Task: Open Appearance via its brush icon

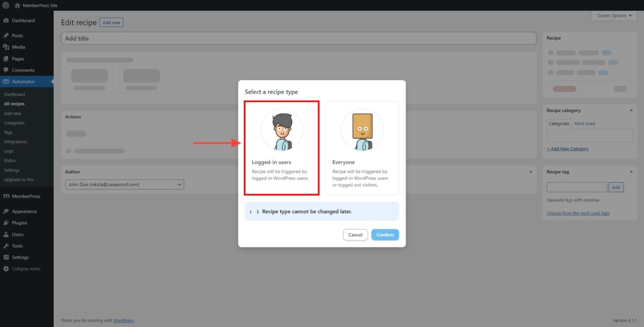Action: pos(6,211)
